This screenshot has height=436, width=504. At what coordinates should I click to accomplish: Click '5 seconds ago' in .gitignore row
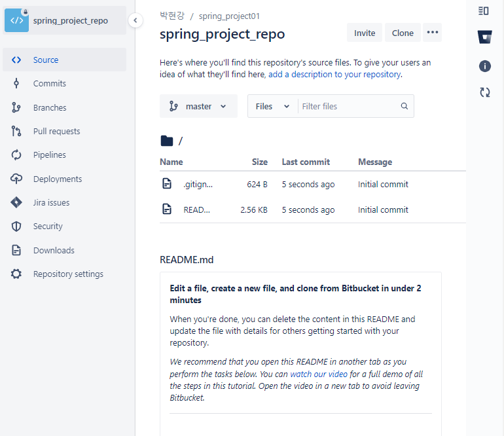coord(308,184)
